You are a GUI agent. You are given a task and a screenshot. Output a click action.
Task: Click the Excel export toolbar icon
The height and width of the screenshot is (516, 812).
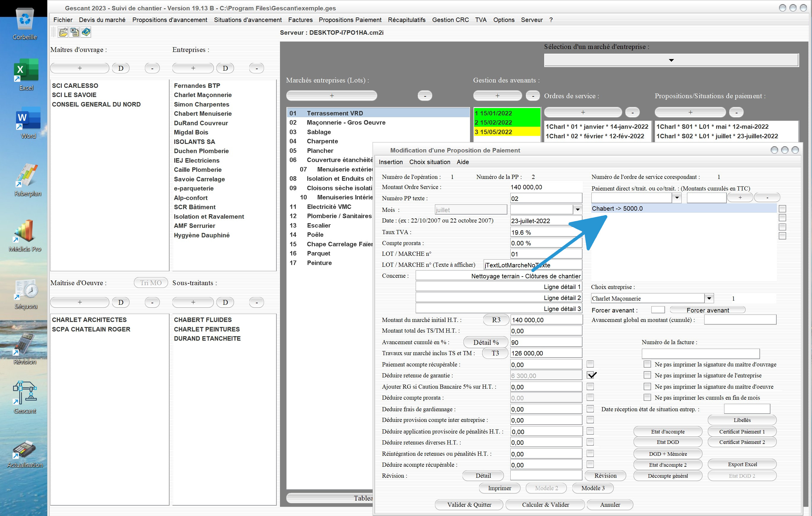pos(75,32)
